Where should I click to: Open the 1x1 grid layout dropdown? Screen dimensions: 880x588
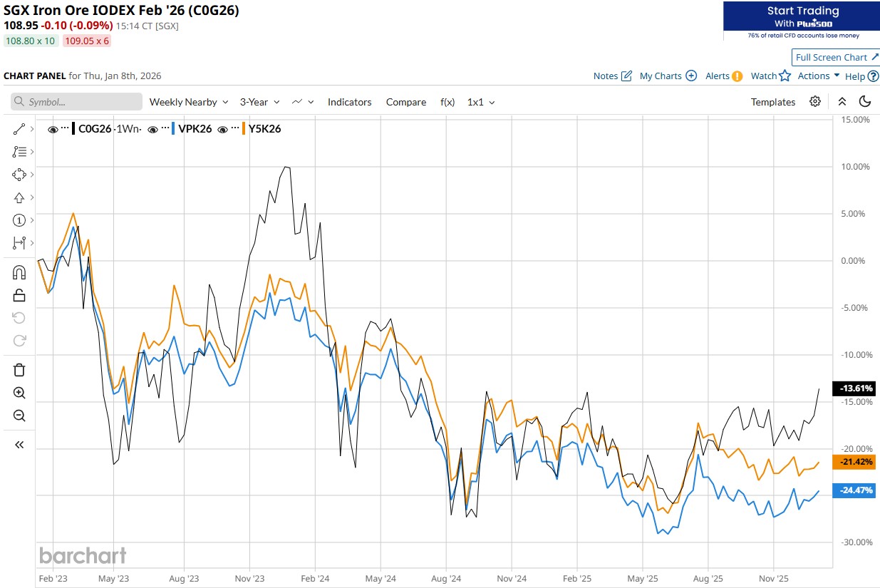pyautogui.click(x=481, y=102)
